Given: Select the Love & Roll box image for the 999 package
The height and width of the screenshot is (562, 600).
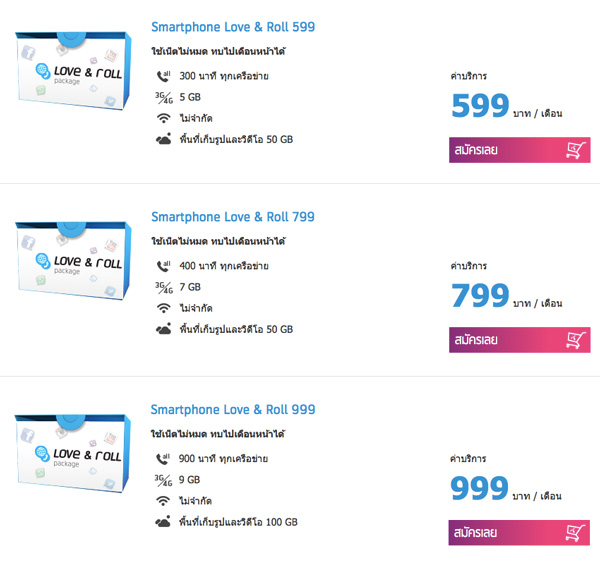Looking at the screenshot, I should [x=72, y=453].
